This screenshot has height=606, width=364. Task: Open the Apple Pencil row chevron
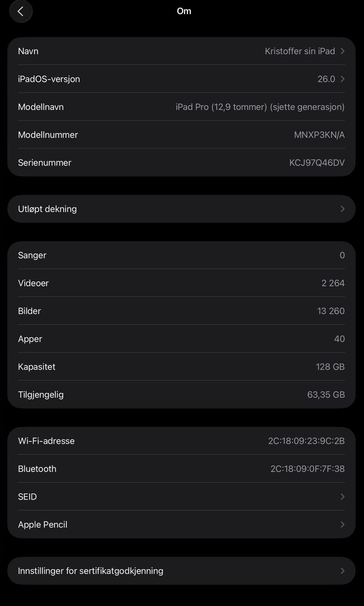(342, 524)
